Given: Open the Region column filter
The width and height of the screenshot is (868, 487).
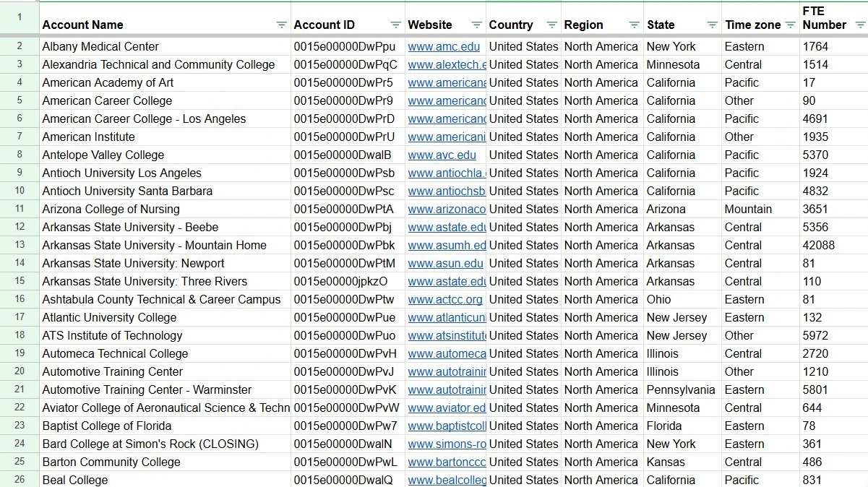Looking at the screenshot, I should (x=634, y=25).
